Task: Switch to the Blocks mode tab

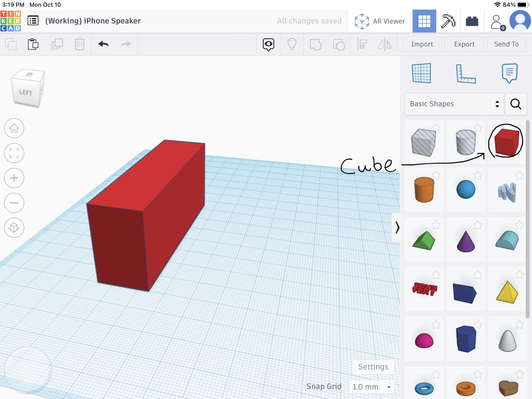Action: coord(448,21)
